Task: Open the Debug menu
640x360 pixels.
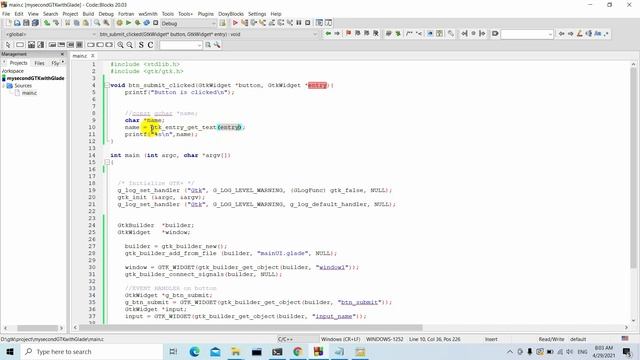Action: 106,14
